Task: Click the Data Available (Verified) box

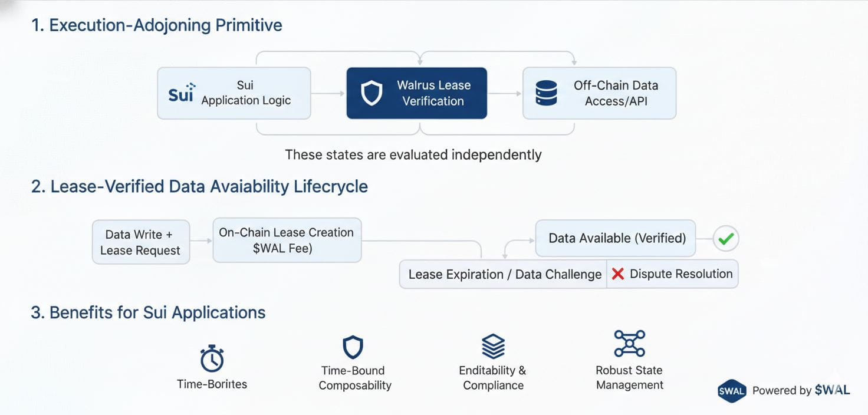Action: [x=616, y=239]
